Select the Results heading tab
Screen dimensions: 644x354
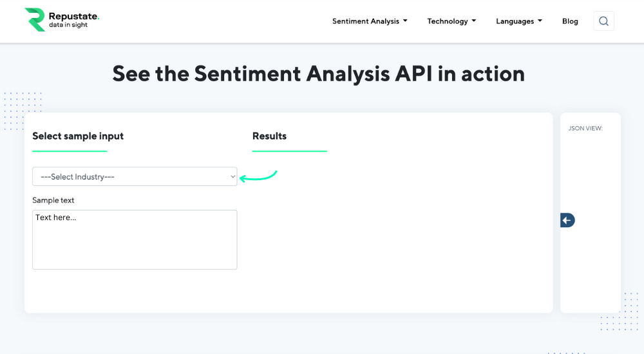pyautogui.click(x=269, y=136)
